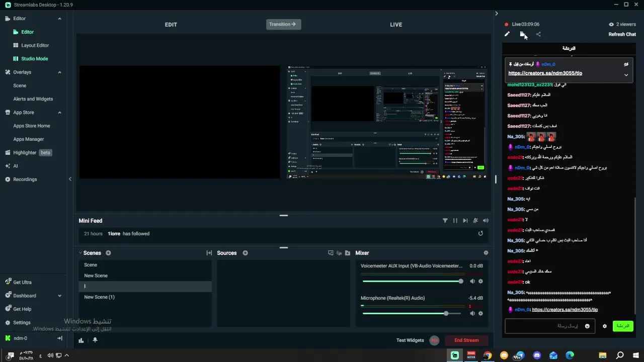644x362 pixels.
Task: Select the New Scene (1) item
Action: coord(145,297)
